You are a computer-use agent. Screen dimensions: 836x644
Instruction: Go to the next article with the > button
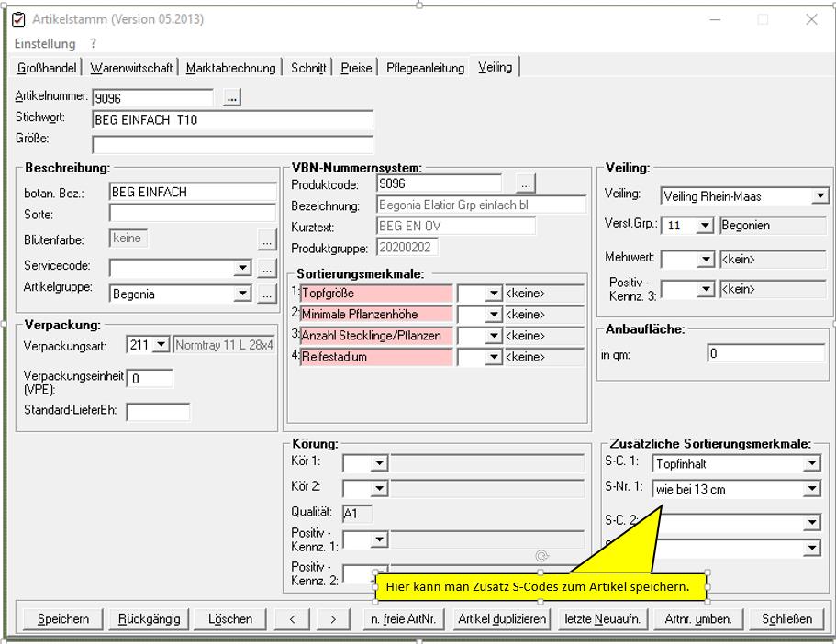click(333, 619)
